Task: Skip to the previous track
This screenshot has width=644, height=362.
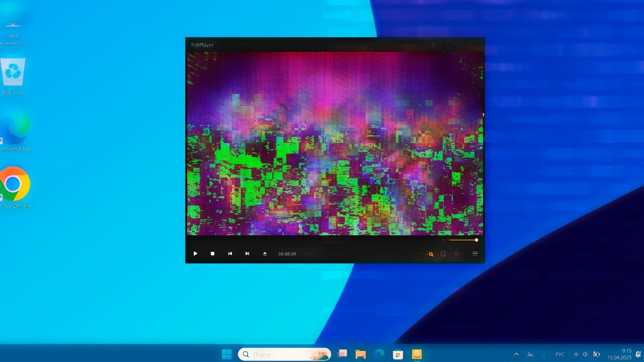Action: point(230,254)
